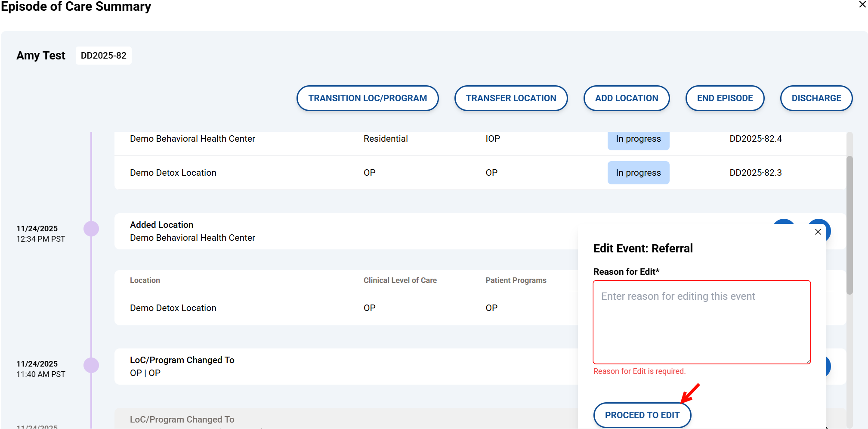Click the Add Location button
The height and width of the screenshot is (429, 868).
coord(626,98)
